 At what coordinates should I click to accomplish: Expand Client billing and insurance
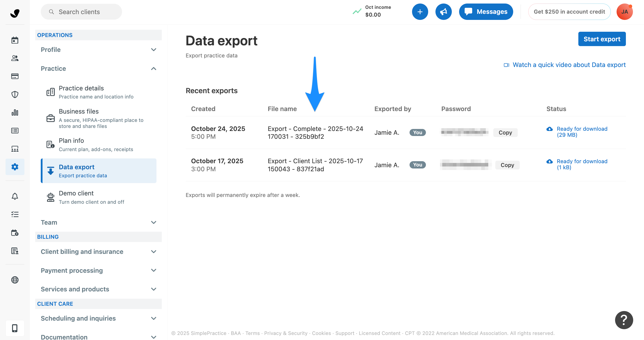[99, 252]
